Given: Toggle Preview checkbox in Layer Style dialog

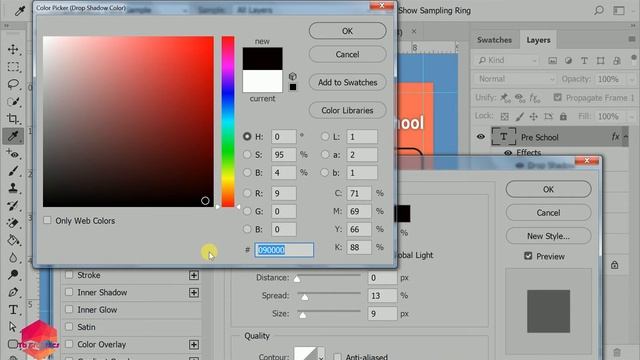Looking at the screenshot, I should pos(528,256).
